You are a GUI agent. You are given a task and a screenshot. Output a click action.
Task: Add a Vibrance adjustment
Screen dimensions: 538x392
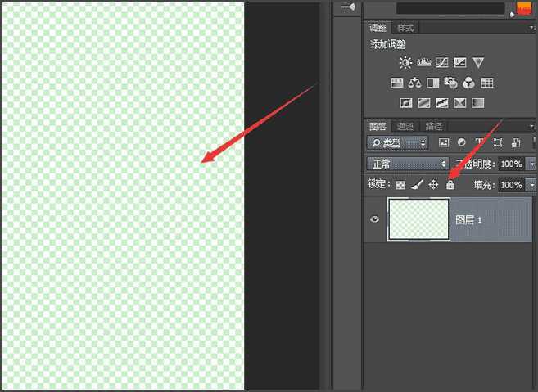[x=478, y=62]
